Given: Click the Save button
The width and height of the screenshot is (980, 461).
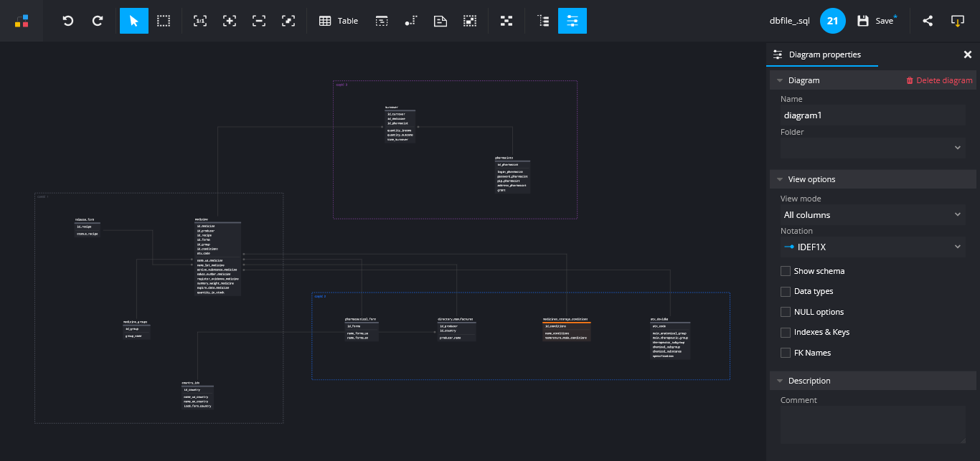Looking at the screenshot, I should (875, 21).
